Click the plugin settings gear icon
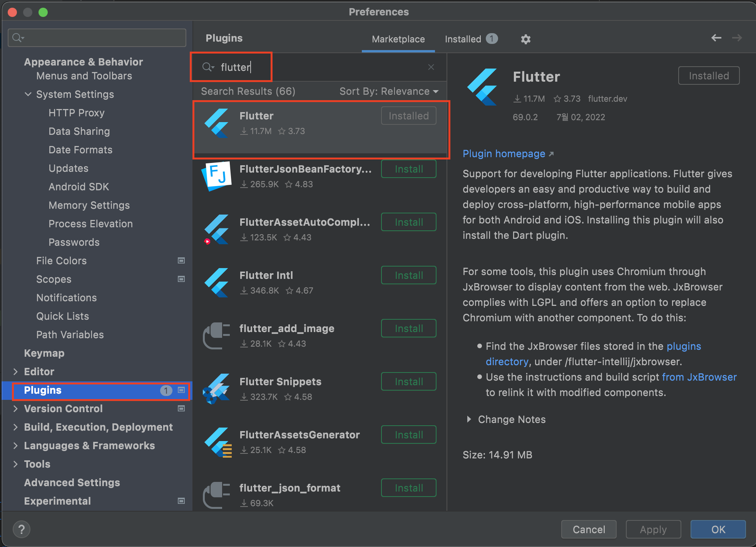 [x=525, y=39]
